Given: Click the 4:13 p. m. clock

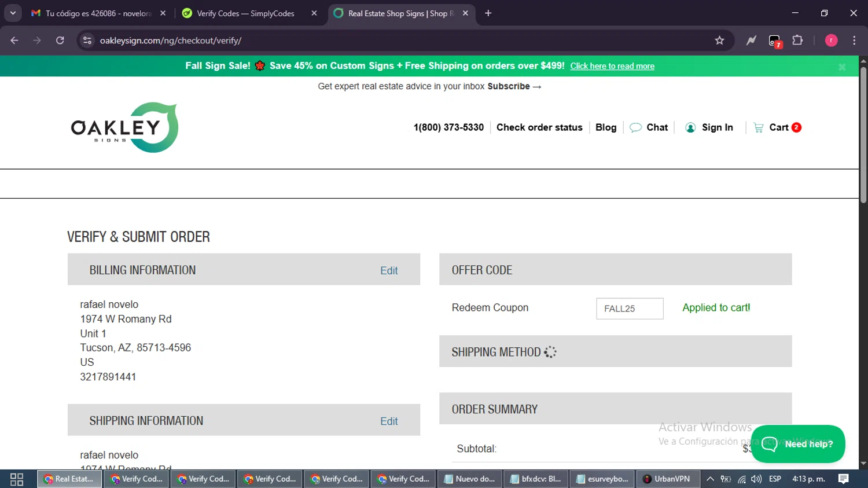Looking at the screenshot, I should (x=808, y=479).
